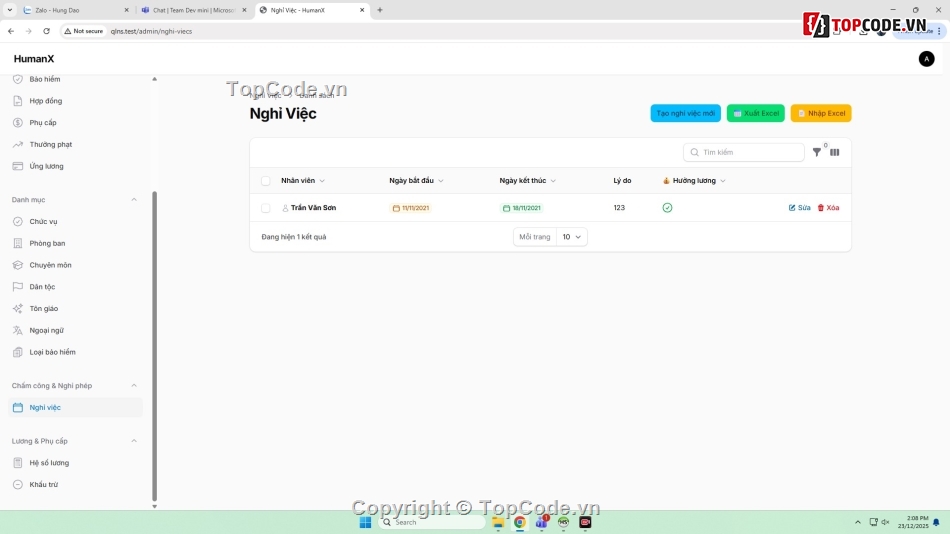Image resolution: width=950 pixels, height=534 pixels.
Task: Click the Ứng lương card icon
Action: pos(18,166)
